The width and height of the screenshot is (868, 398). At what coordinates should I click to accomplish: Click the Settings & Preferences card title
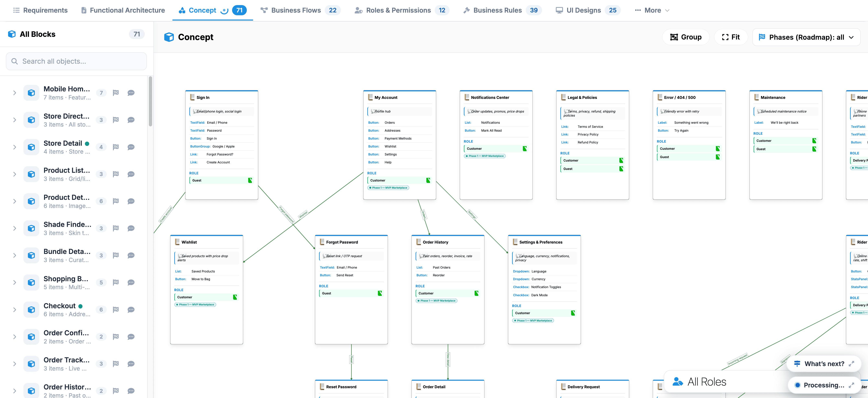[540, 242]
